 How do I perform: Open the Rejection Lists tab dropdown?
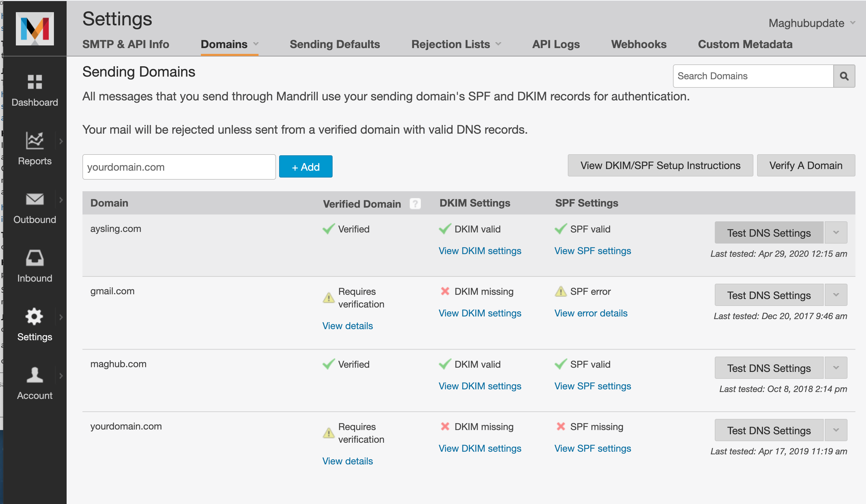click(x=498, y=44)
